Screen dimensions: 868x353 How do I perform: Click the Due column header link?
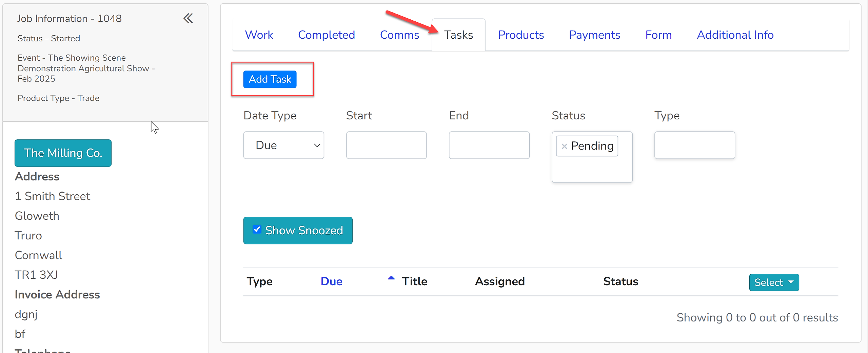tap(331, 281)
